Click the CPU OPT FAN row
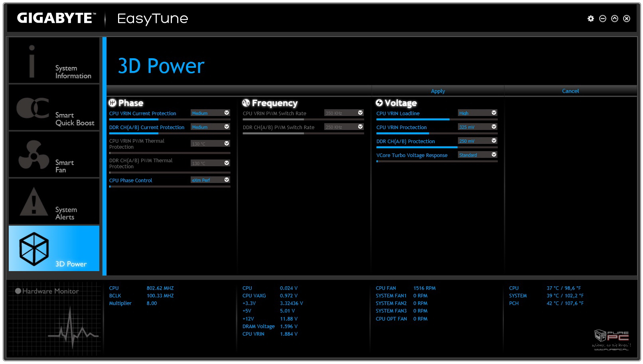Viewport: 643px width, 364px height. (402, 319)
